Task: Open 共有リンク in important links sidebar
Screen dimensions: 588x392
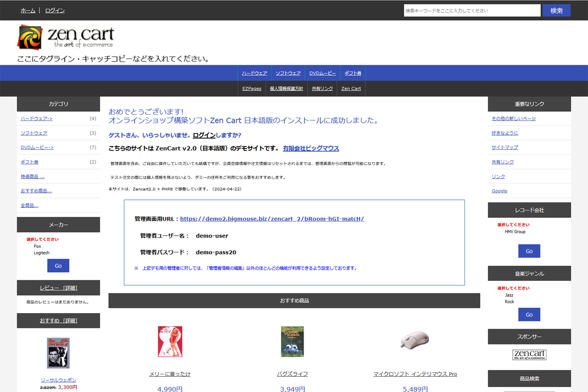Action: point(503,162)
